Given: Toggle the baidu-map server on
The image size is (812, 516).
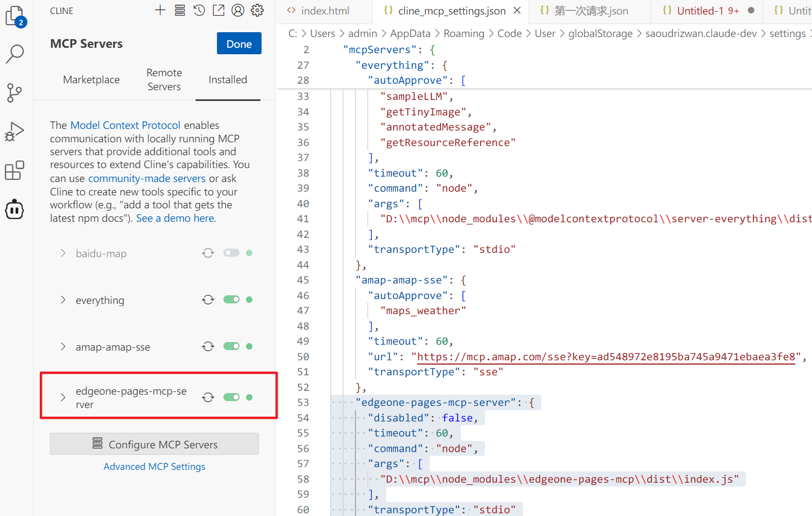Looking at the screenshot, I should pyautogui.click(x=231, y=253).
